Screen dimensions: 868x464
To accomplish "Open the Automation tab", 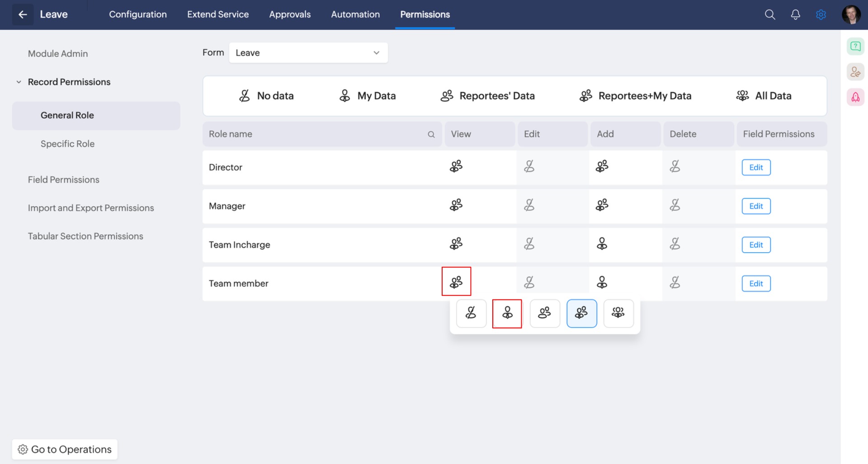I will (x=355, y=14).
